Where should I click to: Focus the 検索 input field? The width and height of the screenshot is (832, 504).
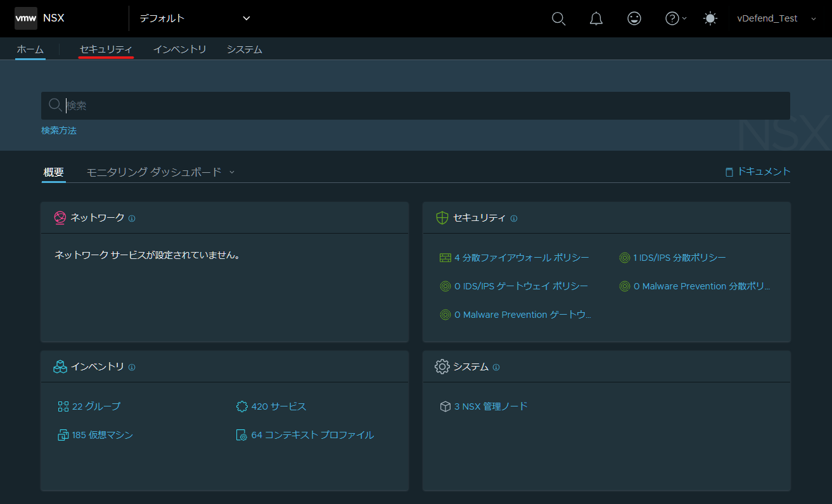[416, 106]
